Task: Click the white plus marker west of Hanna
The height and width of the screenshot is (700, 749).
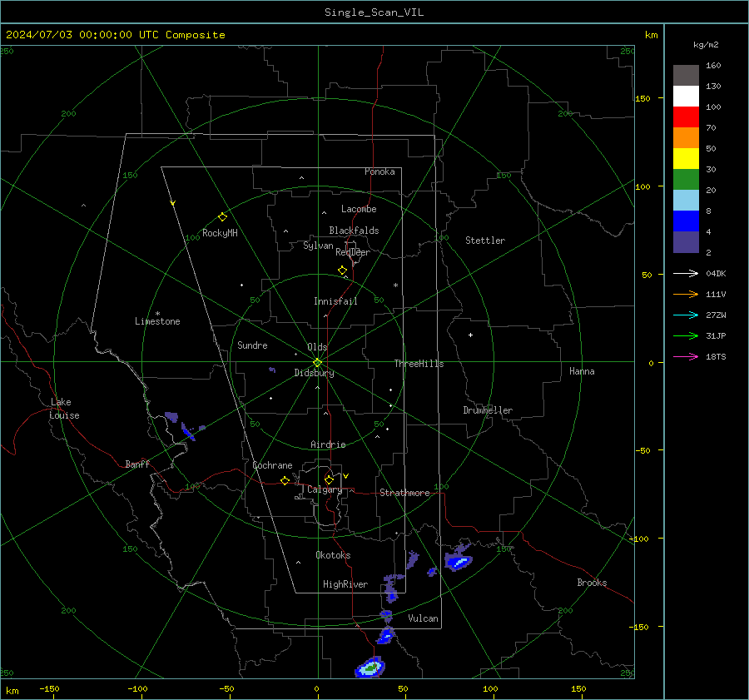Action: 470,335
